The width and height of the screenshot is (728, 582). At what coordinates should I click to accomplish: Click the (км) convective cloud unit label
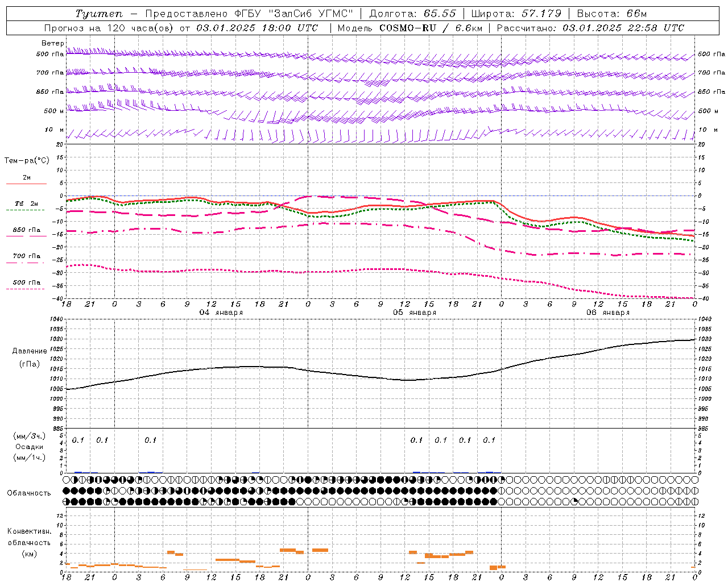point(29,554)
